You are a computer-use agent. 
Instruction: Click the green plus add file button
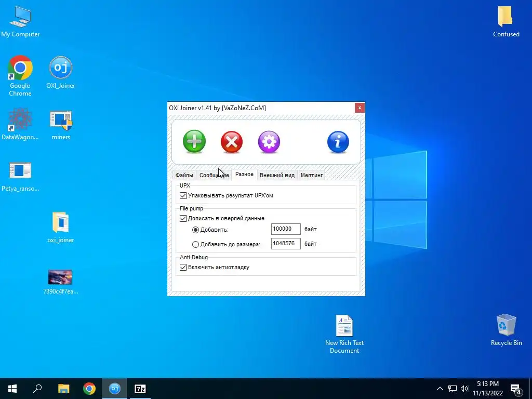tap(194, 141)
